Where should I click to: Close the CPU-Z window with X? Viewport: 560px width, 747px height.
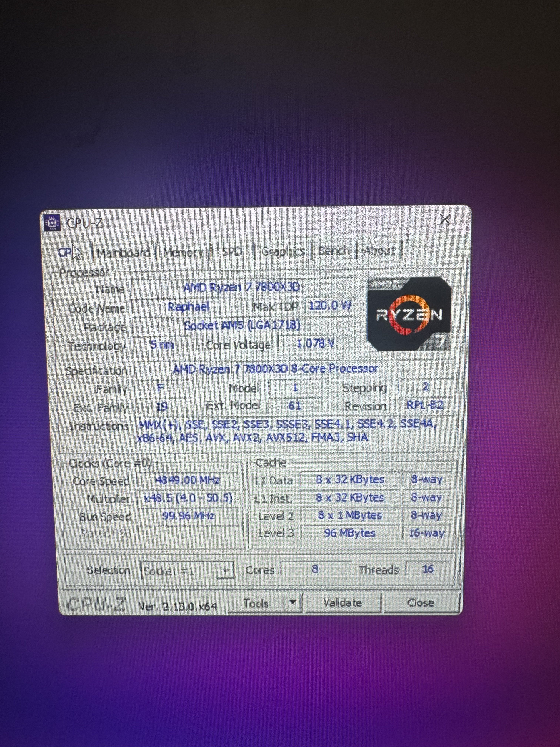click(x=445, y=220)
